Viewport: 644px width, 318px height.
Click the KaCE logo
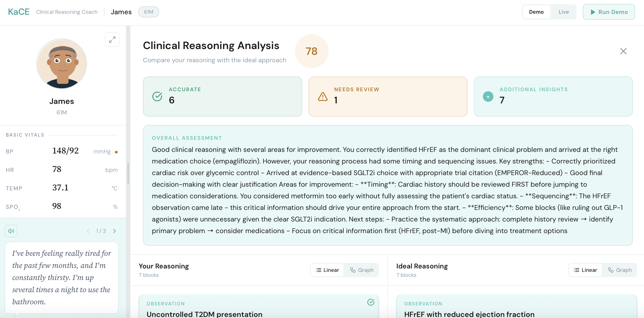[x=19, y=12]
